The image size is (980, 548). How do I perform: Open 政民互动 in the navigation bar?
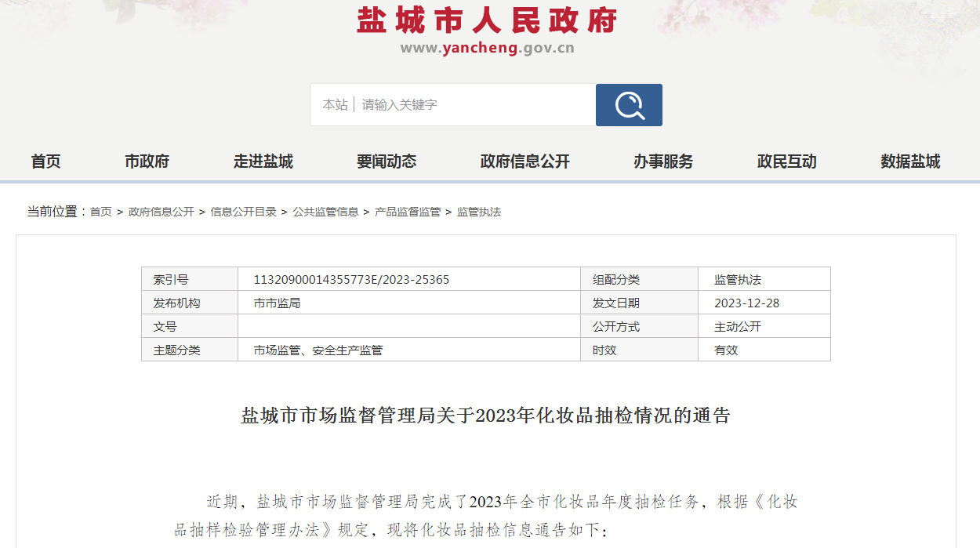point(787,161)
